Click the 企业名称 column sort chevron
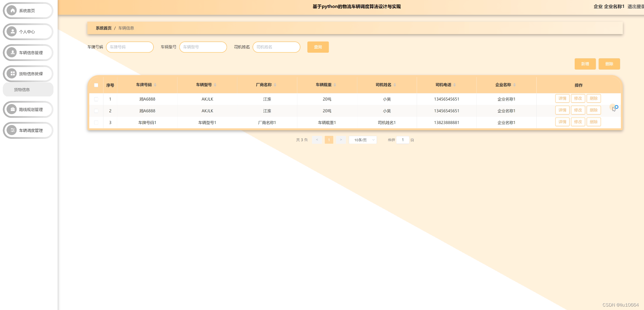 [x=514, y=84]
